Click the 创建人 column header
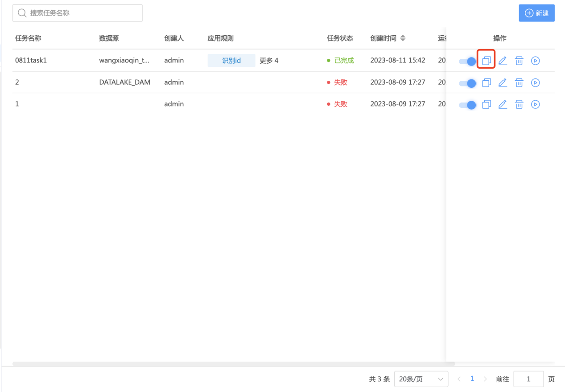This screenshot has height=392, width=565. click(x=174, y=38)
